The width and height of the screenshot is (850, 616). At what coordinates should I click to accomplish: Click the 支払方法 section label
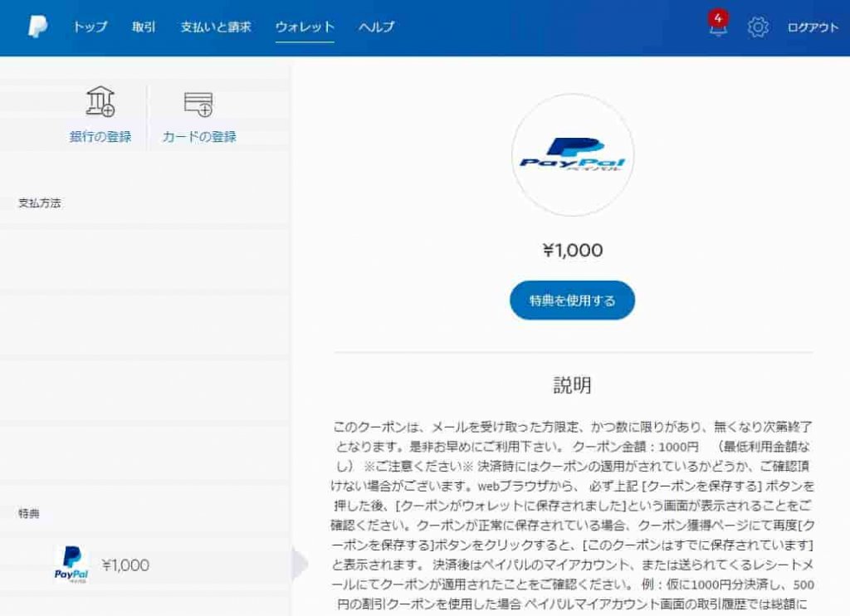pyautogui.click(x=40, y=203)
